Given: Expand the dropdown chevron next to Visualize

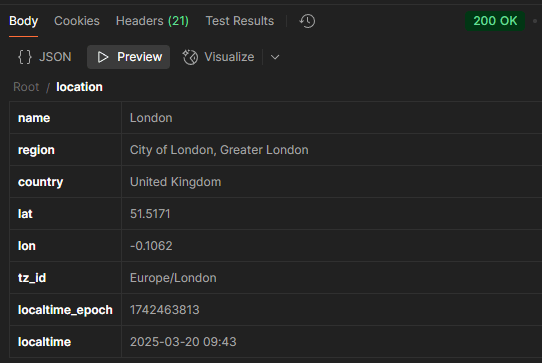Looking at the screenshot, I should (x=275, y=57).
